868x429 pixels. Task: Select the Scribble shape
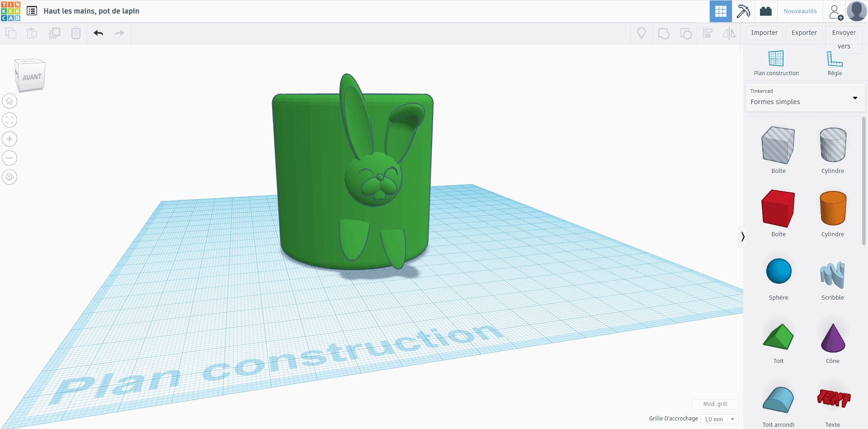tap(832, 277)
